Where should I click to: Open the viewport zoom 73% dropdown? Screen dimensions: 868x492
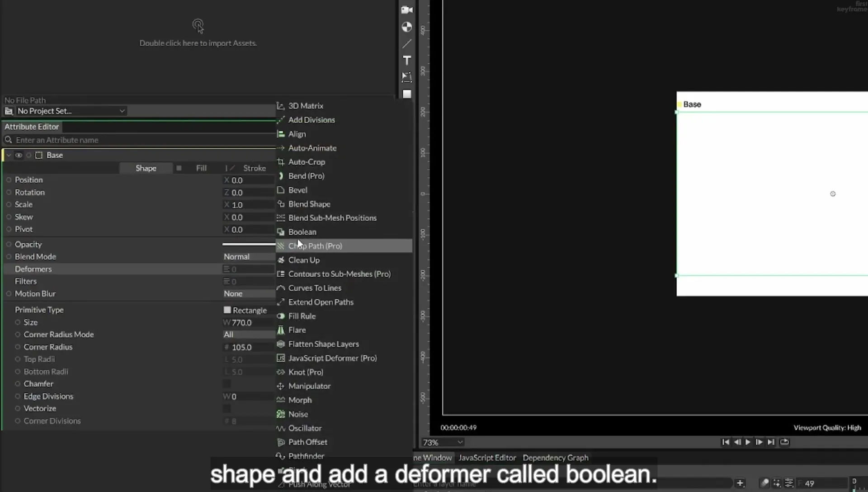point(443,442)
